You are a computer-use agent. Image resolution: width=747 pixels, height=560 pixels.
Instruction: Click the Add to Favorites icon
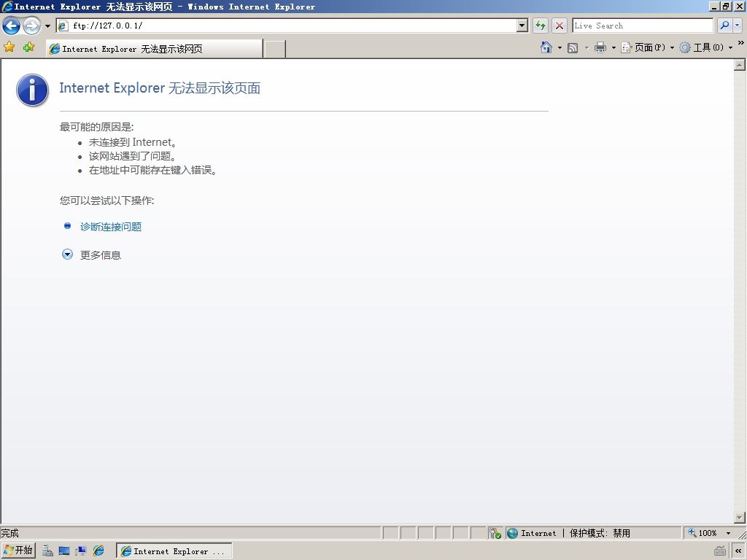[28, 47]
